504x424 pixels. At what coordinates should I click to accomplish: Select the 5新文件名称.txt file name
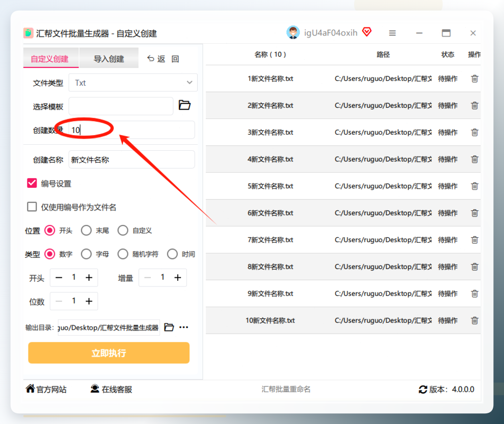[x=270, y=186]
